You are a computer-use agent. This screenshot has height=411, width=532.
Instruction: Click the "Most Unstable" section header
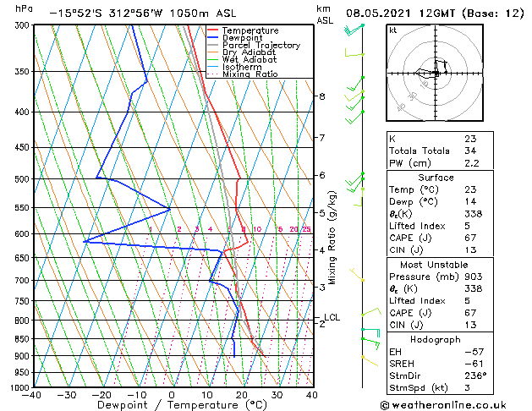coord(434,265)
